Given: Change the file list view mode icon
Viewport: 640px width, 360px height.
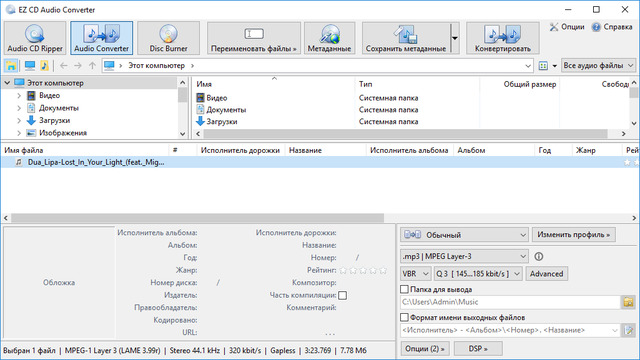Looking at the screenshot, I should 543,66.
